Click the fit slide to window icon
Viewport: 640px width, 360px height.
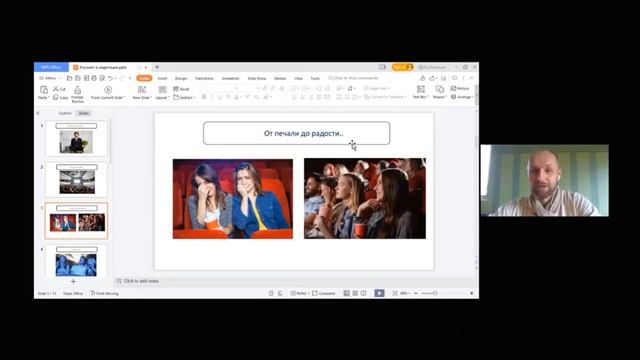pyautogui.click(x=395, y=293)
